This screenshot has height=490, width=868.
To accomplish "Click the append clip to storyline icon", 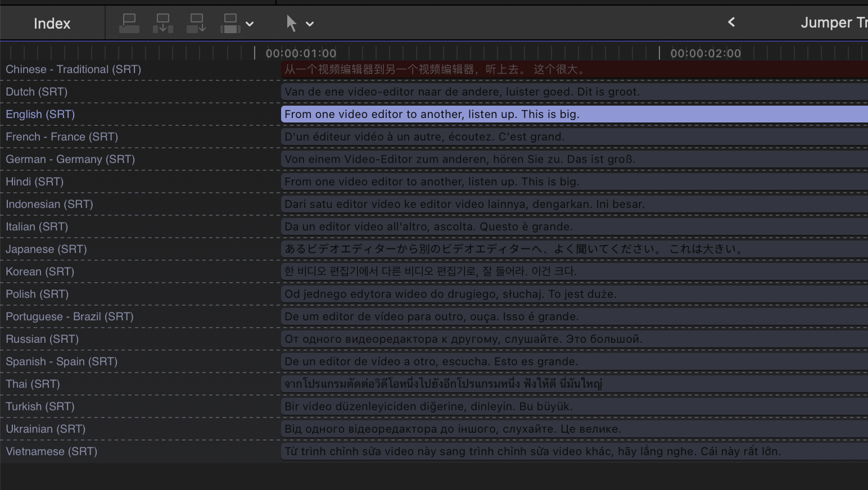I will (x=197, y=24).
